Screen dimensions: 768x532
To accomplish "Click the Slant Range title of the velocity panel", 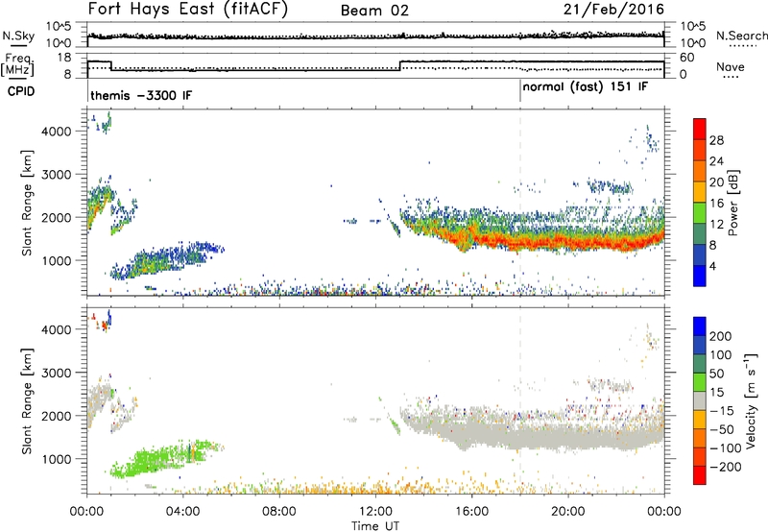I will point(27,400).
